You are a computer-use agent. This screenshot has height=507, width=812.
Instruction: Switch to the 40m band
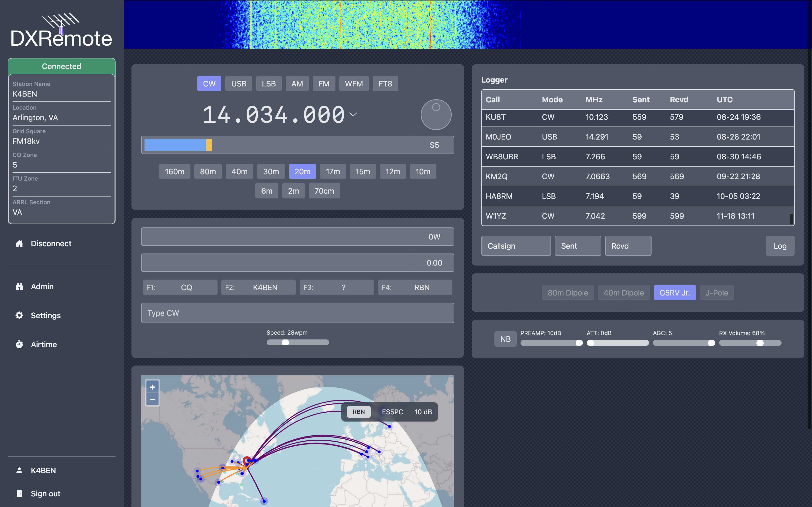pos(239,171)
